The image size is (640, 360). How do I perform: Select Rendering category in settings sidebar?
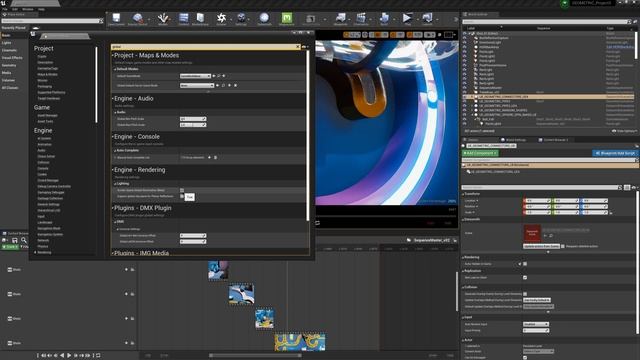pyautogui.click(x=44, y=252)
